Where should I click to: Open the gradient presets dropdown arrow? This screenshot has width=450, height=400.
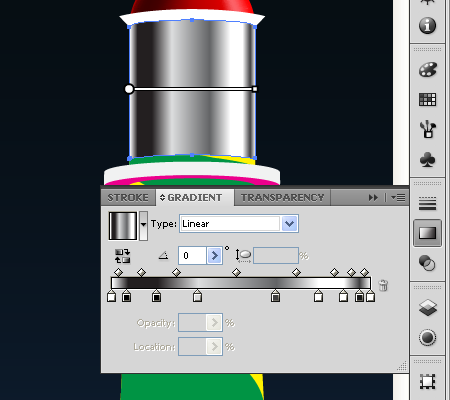[x=143, y=226]
